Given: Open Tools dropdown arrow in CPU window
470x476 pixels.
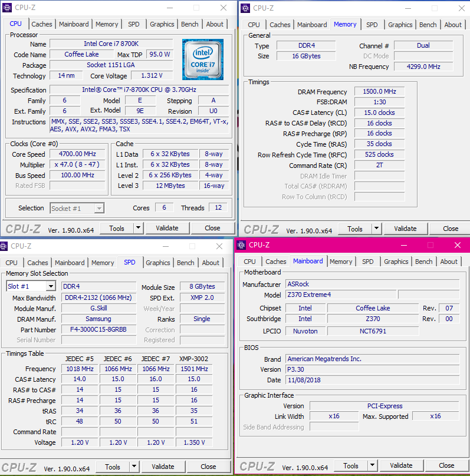Looking at the screenshot, I should click(x=139, y=228).
